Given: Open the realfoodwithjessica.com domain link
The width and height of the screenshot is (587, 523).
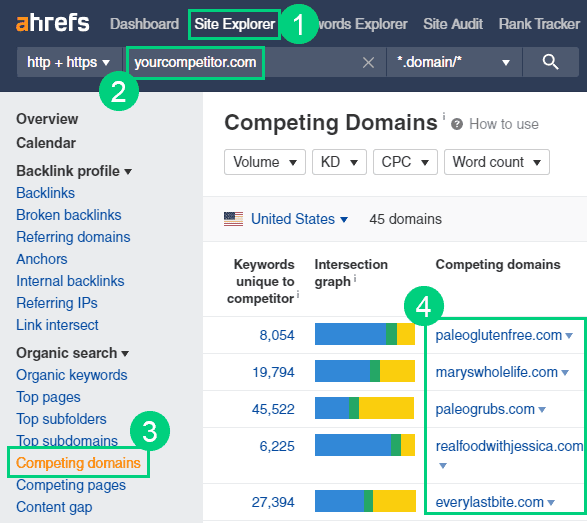Looking at the screenshot, I should click(x=510, y=446).
